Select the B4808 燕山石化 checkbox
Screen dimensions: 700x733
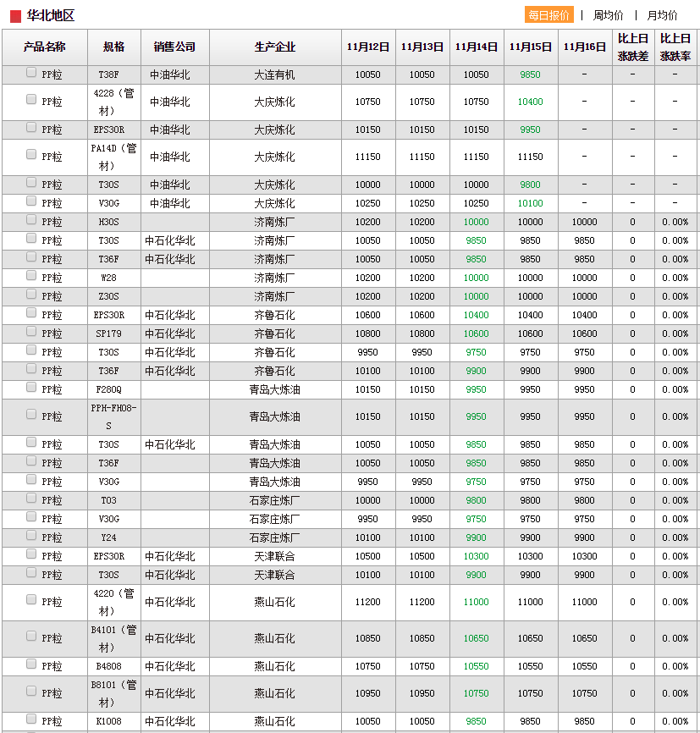pos(31,664)
